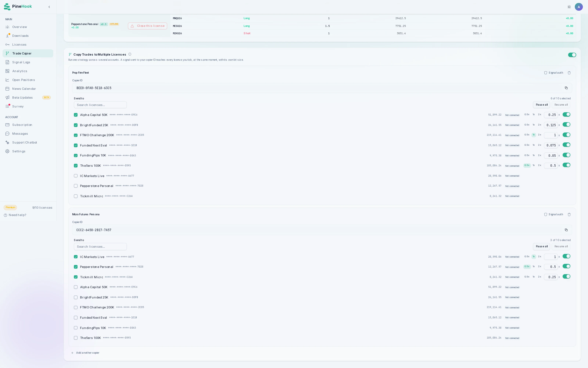Edit Funded Next Eval multiplier field 0.075
Viewport: 588px width, 368px height.
[551, 145]
